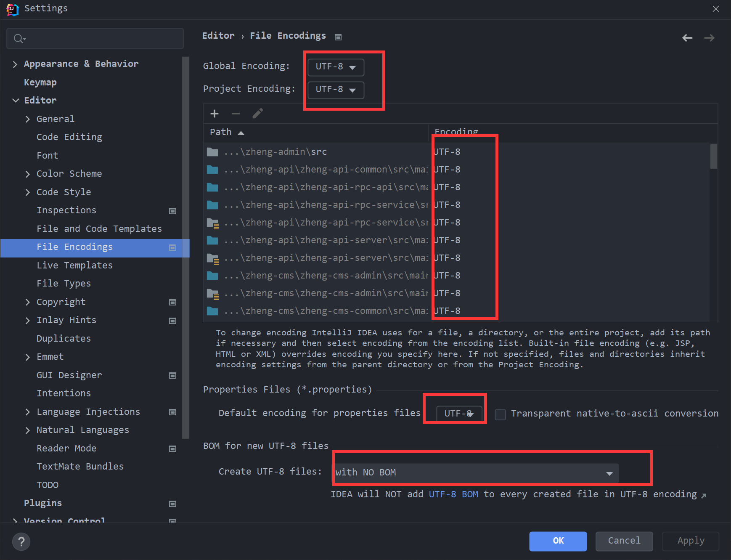Click the forward navigation arrow
Viewport: 731px width, 560px height.
[710, 38]
